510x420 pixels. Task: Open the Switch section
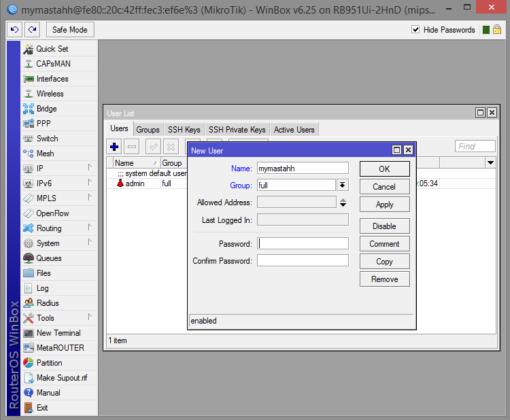coord(59,139)
